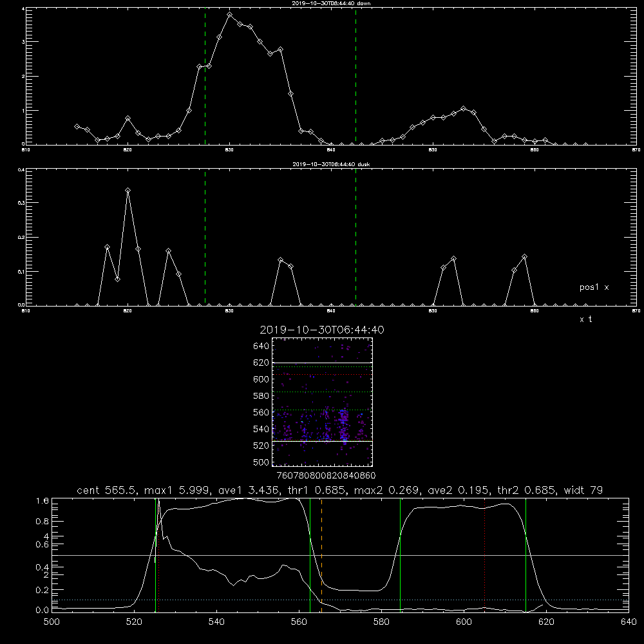
Task: Click the top plot title ending in 'dawn'
Action: 331,3
